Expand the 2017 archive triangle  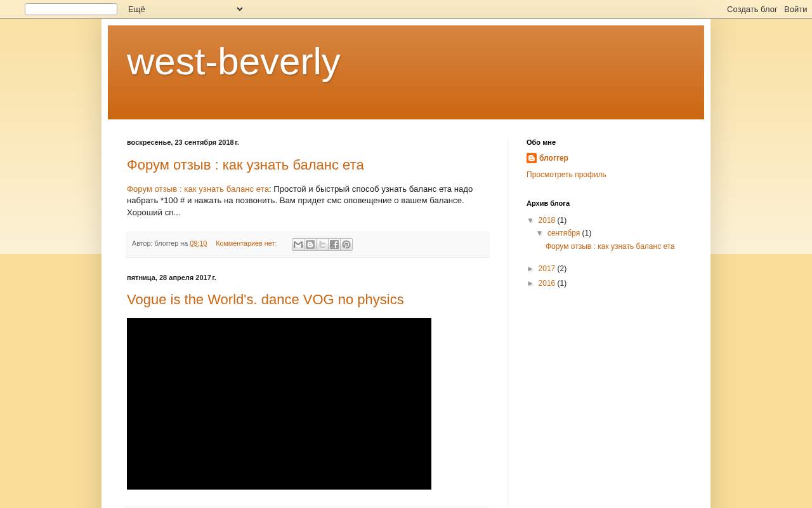[531, 269]
